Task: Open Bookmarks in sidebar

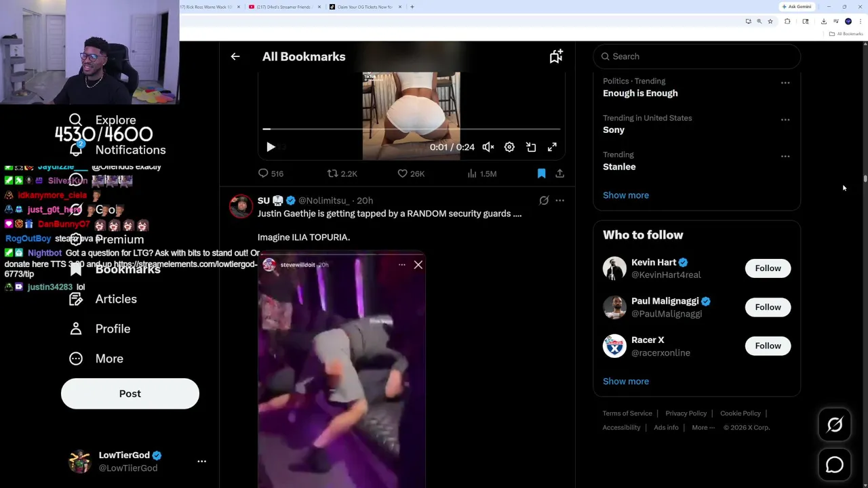Action: point(115,269)
